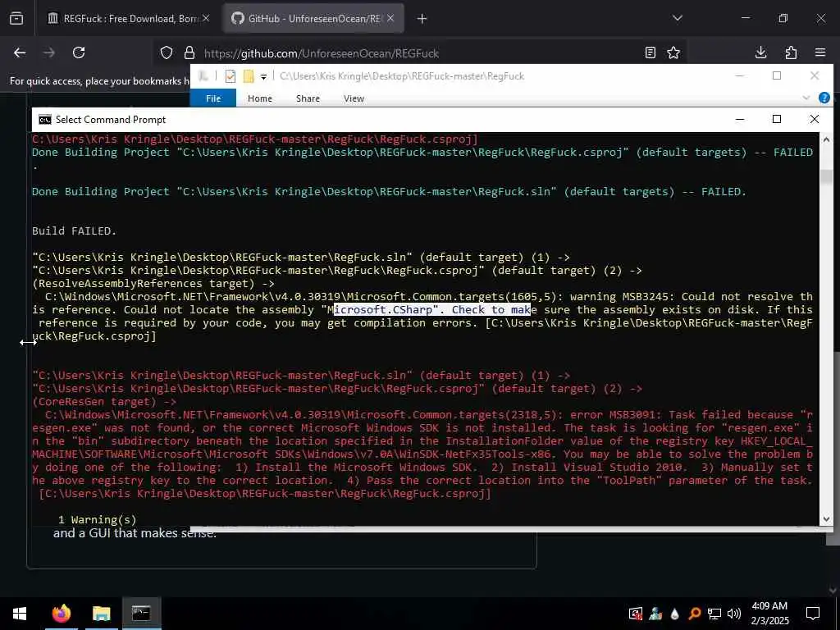Open the orange magnifier tray icon
This screenshot has width=840, height=630.
click(x=694, y=614)
